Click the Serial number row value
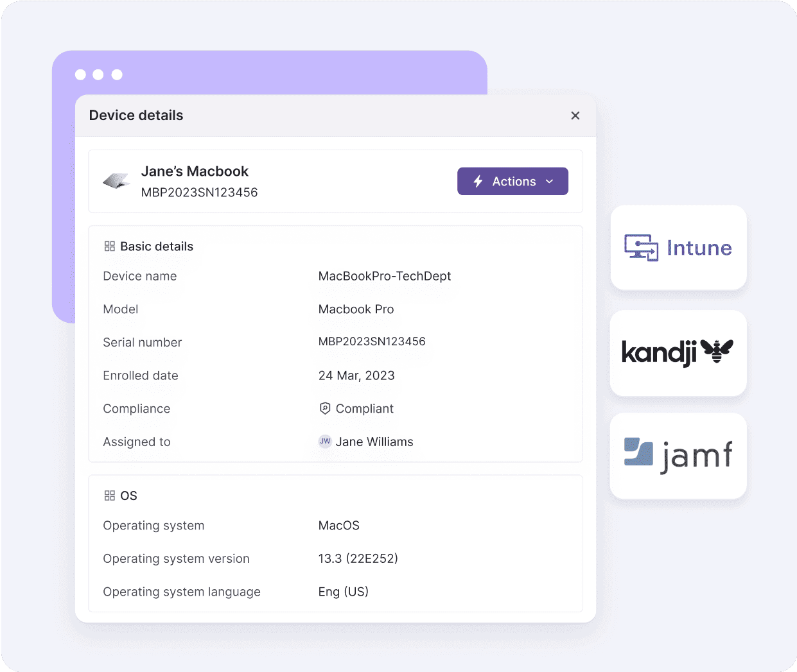The height and width of the screenshot is (672, 797). pos(372,341)
